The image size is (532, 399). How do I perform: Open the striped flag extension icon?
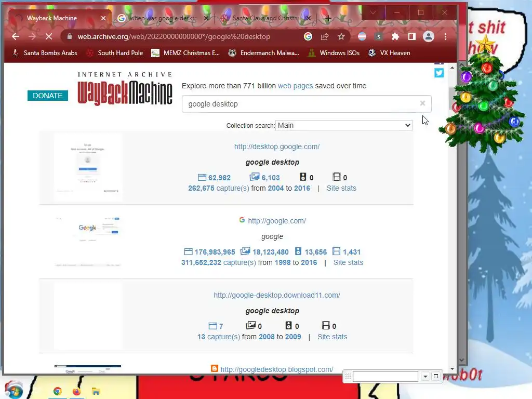[362, 37]
